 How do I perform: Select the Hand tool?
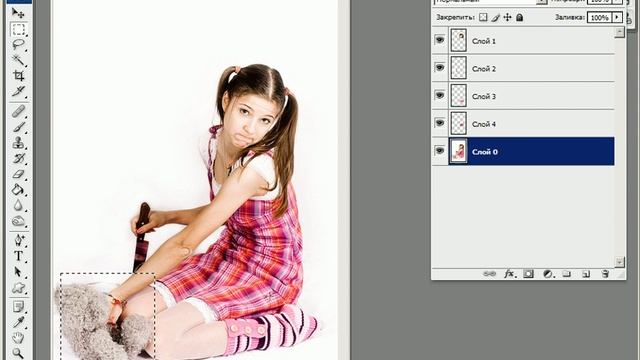(18, 338)
